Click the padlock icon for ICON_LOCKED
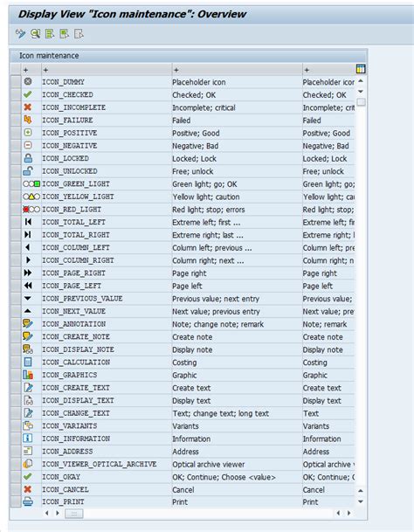Image resolution: width=414 pixels, height=532 pixels. 28,158
